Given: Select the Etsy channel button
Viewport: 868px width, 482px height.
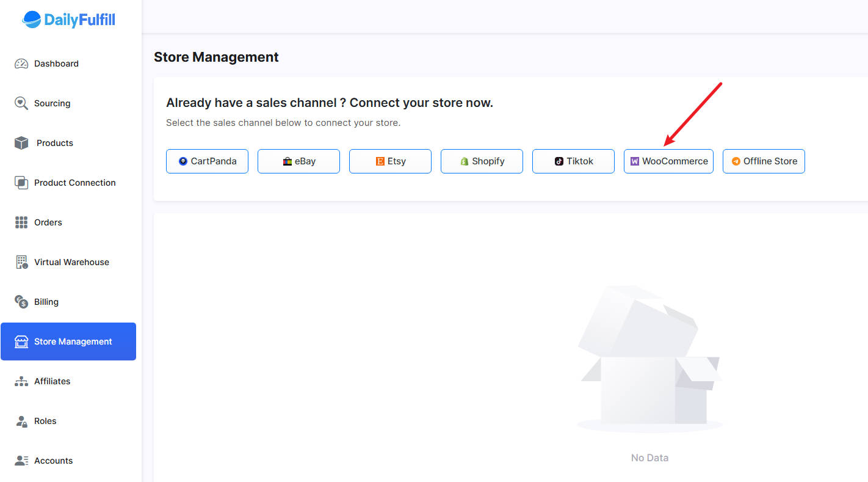Looking at the screenshot, I should 390,161.
